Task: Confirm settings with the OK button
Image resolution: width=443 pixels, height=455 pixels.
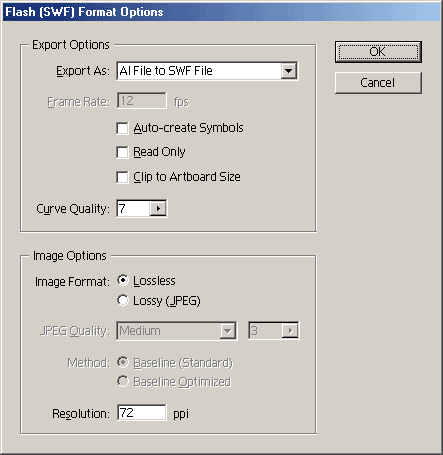Action: pyautogui.click(x=378, y=52)
